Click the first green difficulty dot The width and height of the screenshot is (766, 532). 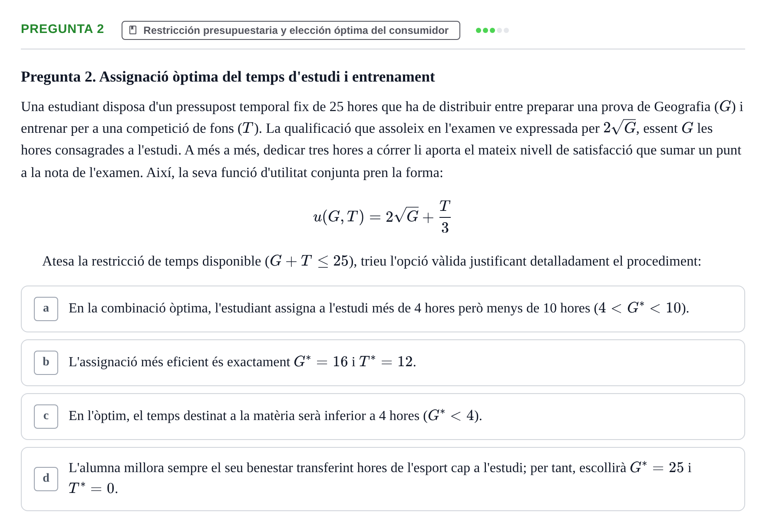click(479, 30)
